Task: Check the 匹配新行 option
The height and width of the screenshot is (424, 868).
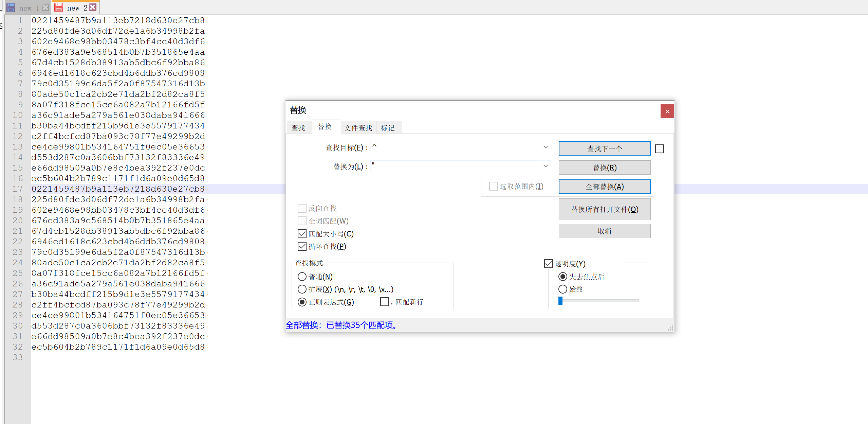Action: (384, 302)
